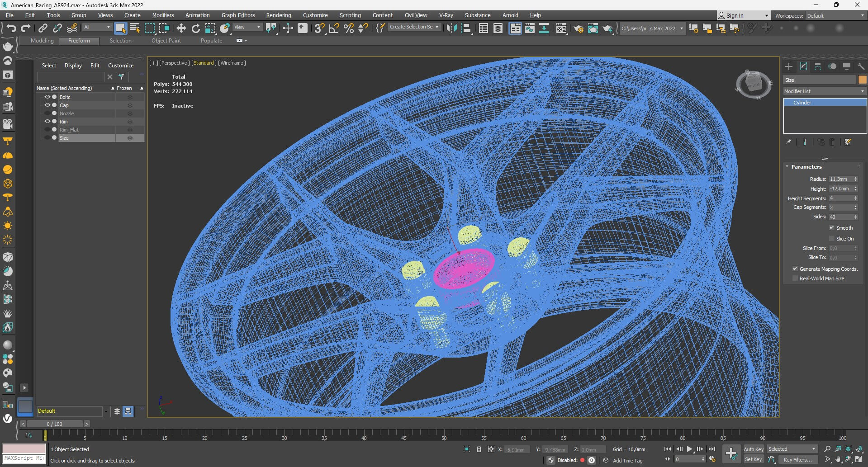Open the Rendering menu
The image size is (868, 467).
(x=278, y=15)
